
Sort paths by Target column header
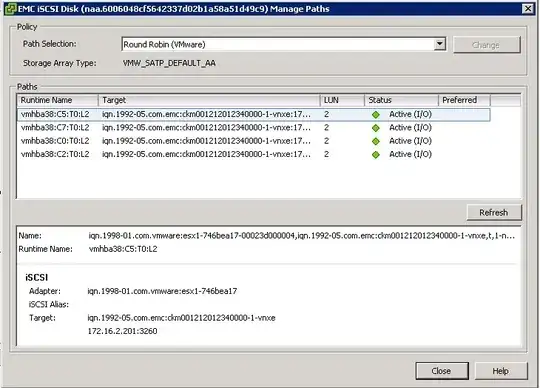(x=209, y=100)
